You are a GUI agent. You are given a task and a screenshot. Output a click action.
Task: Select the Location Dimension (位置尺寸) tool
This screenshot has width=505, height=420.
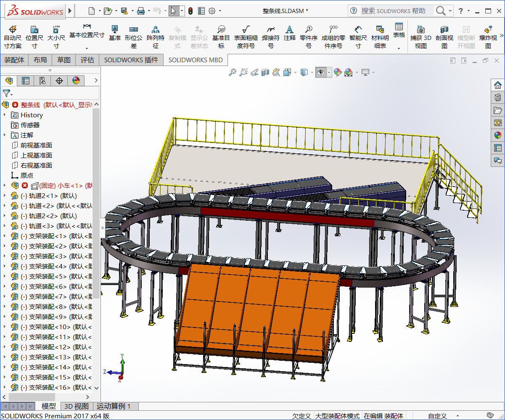click(x=34, y=37)
